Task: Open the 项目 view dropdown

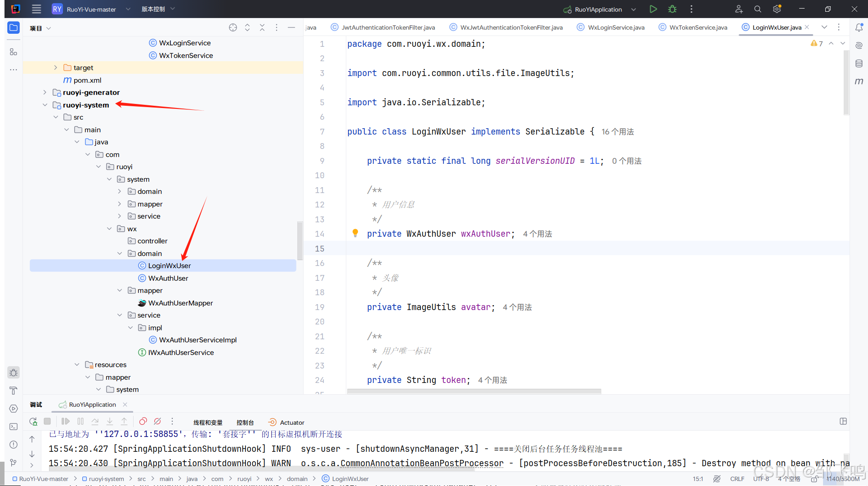Action: tap(40, 28)
